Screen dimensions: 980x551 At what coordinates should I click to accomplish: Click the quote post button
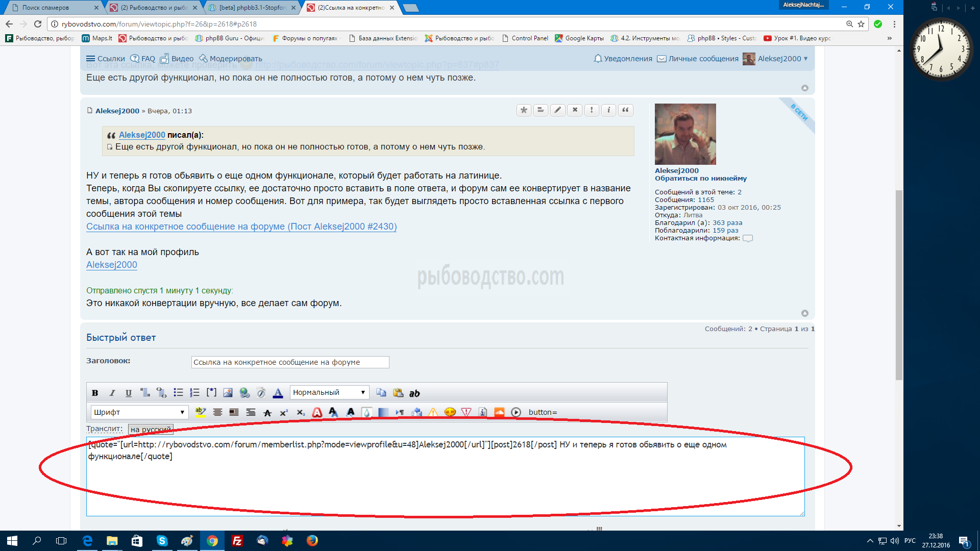pyautogui.click(x=625, y=110)
